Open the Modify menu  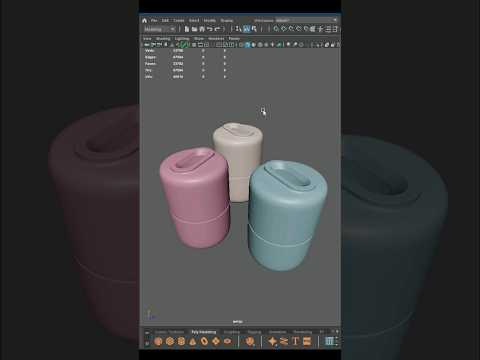tap(210, 20)
